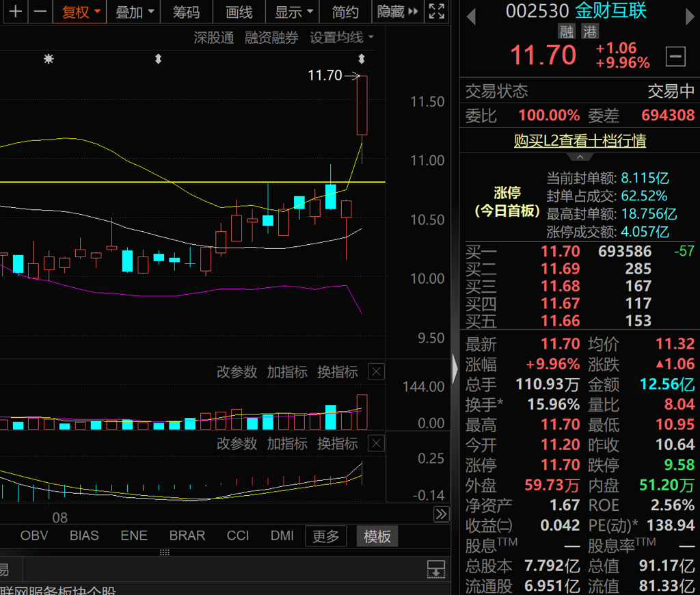
Task: Click the stock name 金财互联
Action: 610,11
